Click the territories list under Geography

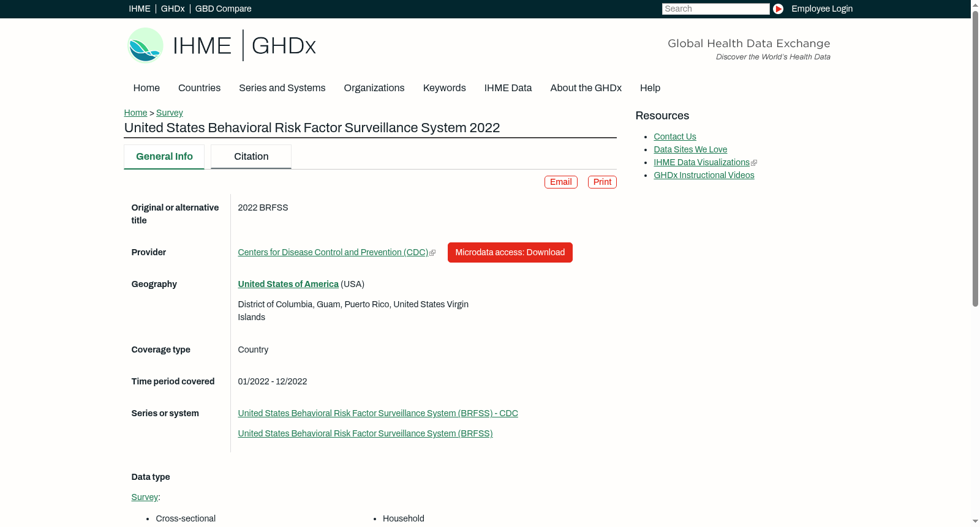point(353,311)
